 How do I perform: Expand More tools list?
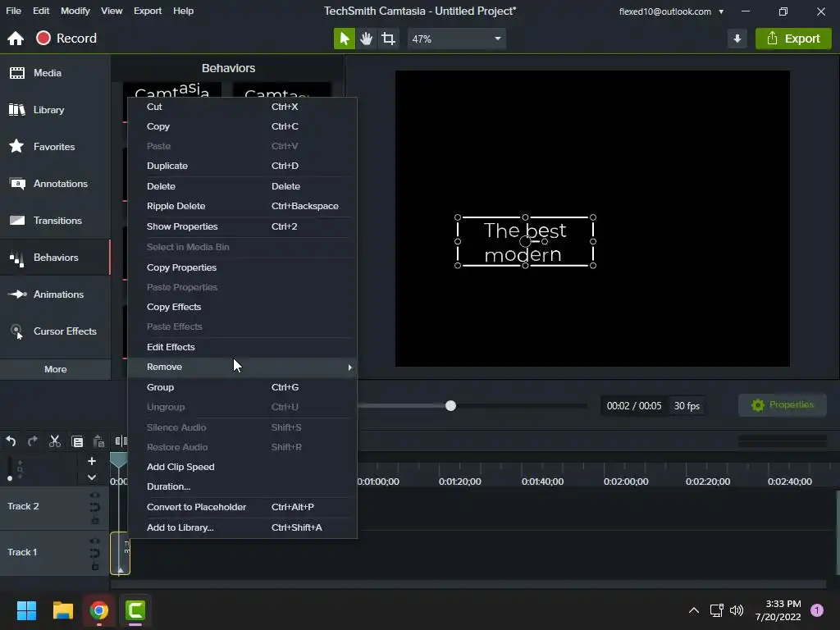pos(55,369)
